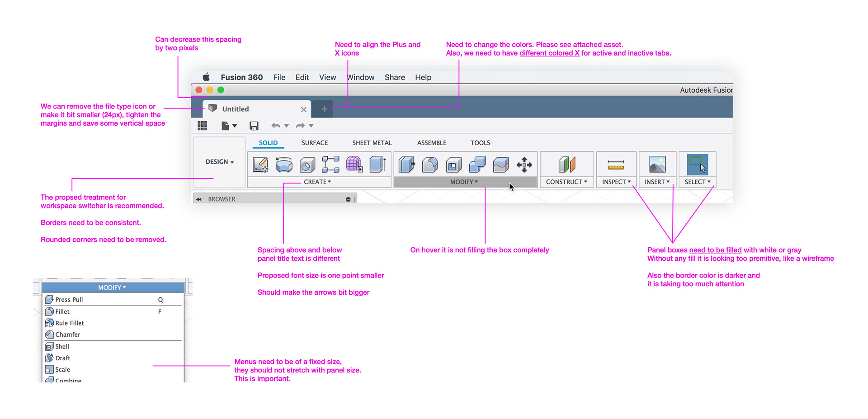The height and width of the screenshot is (419, 868).
Task: Choose Draft from Modify menu
Action: point(113,358)
